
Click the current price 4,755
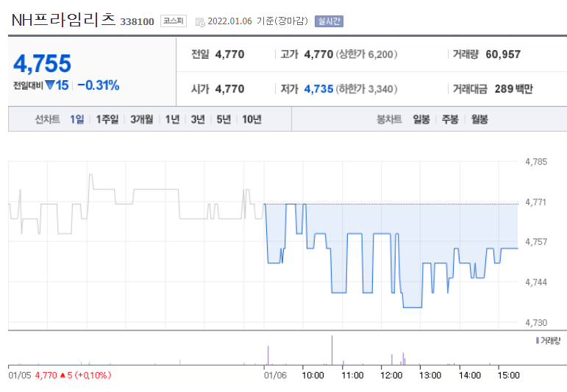coord(43,64)
